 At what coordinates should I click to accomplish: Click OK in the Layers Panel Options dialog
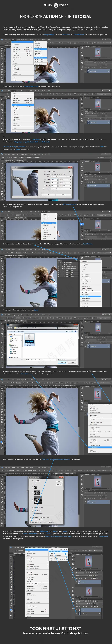pyautogui.click(x=59, y=482)
